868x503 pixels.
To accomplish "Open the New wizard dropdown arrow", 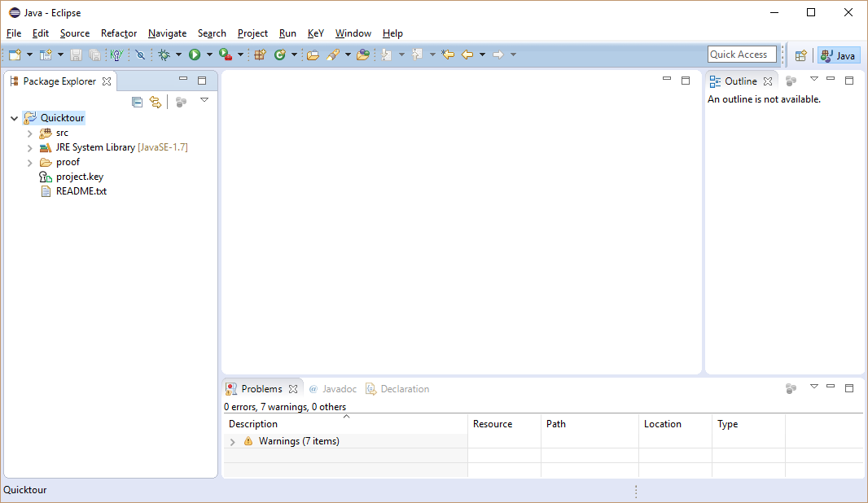I will (29, 55).
